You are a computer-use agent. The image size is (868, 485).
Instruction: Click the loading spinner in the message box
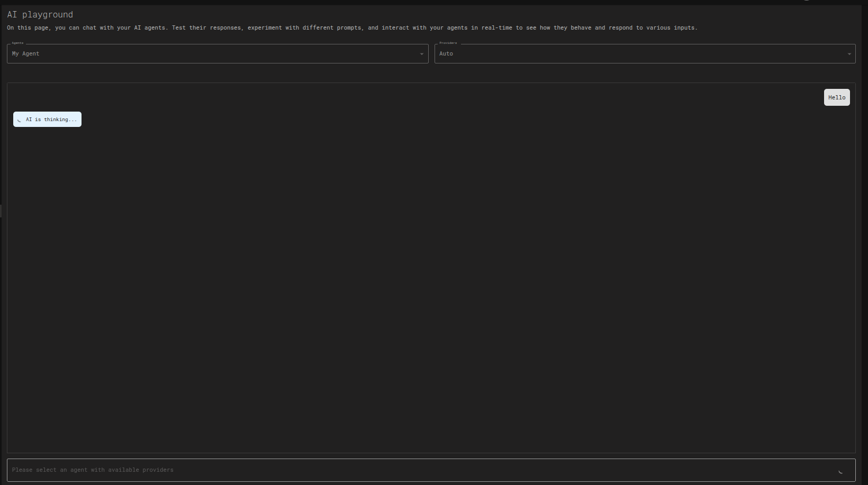pyautogui.click(x=840, y=471)
